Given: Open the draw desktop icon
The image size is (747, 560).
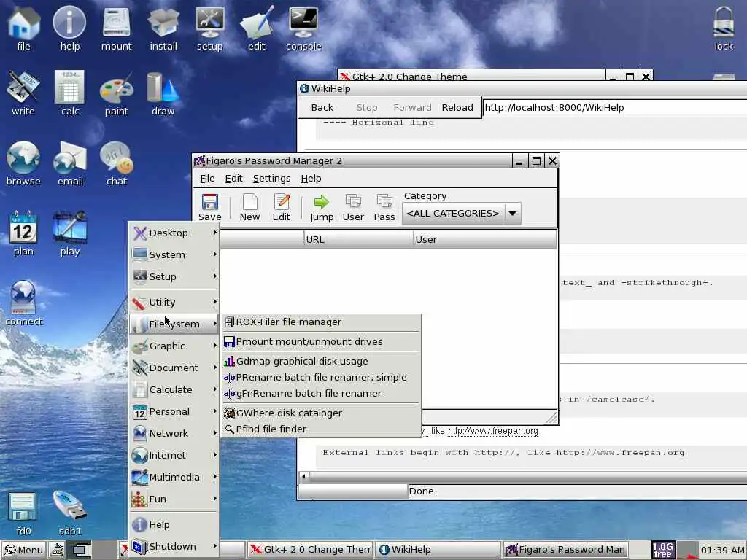Looking at the screenshot, I should 163,93.
